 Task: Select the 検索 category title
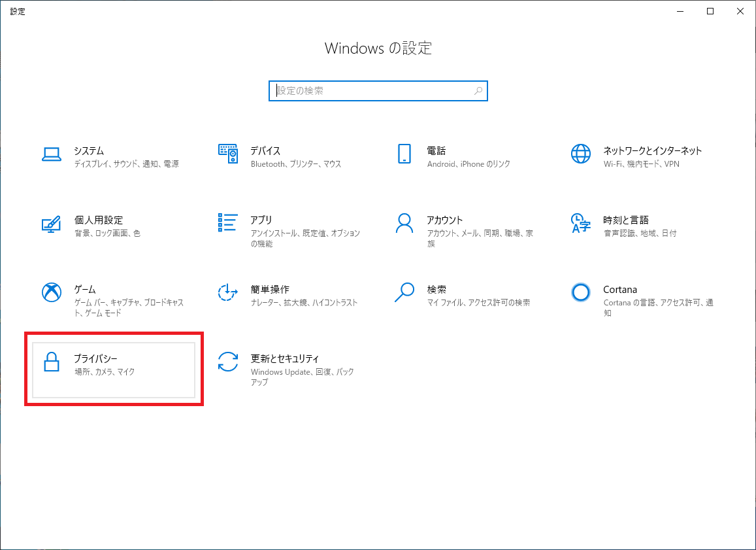pos(436,290)
